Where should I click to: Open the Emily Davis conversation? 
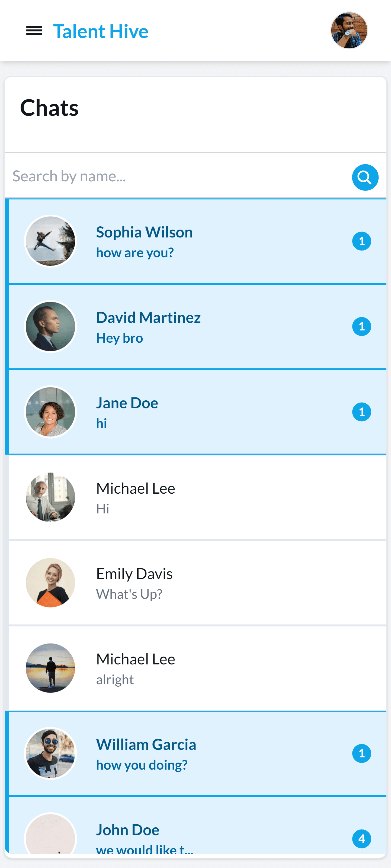[x=196, y=583]
